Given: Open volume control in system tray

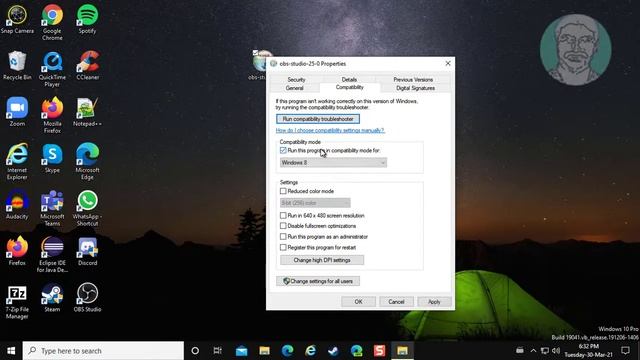Looking at the screenshot, I should click(x=556, y=351).
